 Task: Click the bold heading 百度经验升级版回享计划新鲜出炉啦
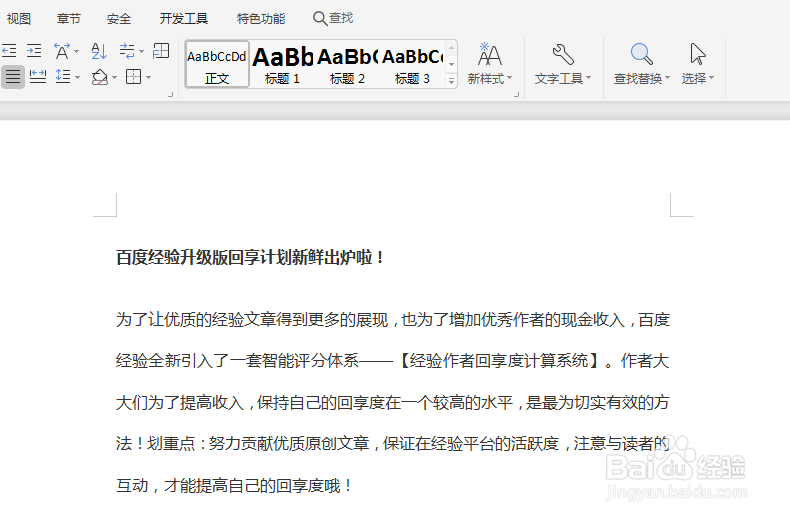click(250, 257)
